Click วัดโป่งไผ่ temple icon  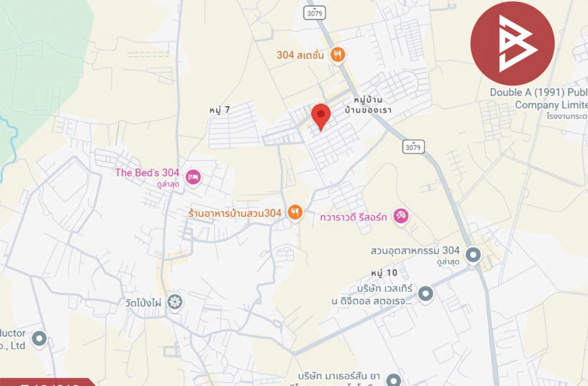coord(175,302)
